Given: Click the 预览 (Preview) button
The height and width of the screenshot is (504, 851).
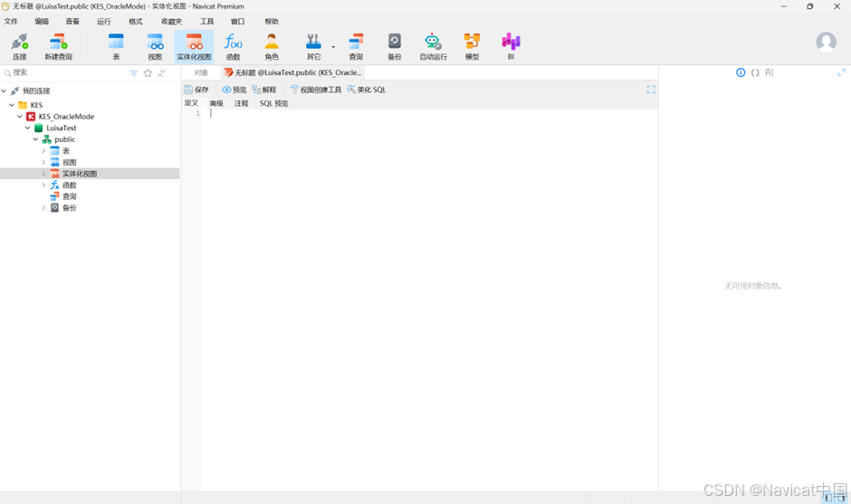Looking at the screenshot, I should point(234,90).
